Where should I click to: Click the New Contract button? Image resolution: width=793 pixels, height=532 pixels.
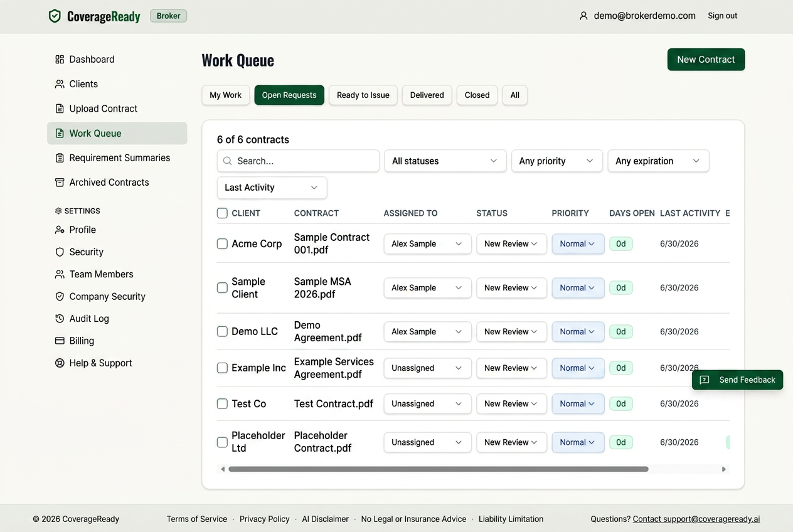(x=706, y=60)
